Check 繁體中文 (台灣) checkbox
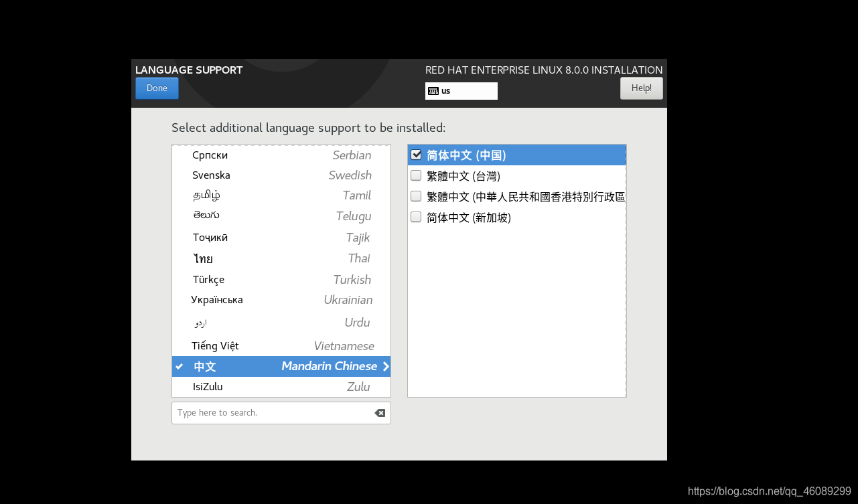 pyautogui.click(x=416, y=176)
